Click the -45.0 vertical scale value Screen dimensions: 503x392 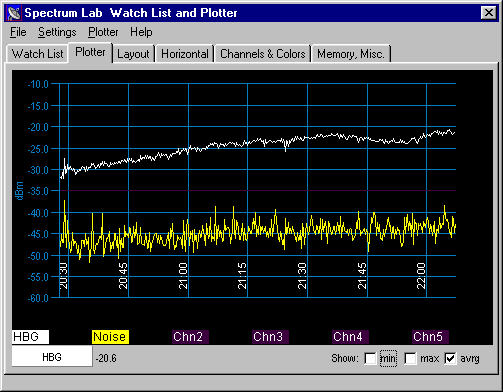click(38, 234)
